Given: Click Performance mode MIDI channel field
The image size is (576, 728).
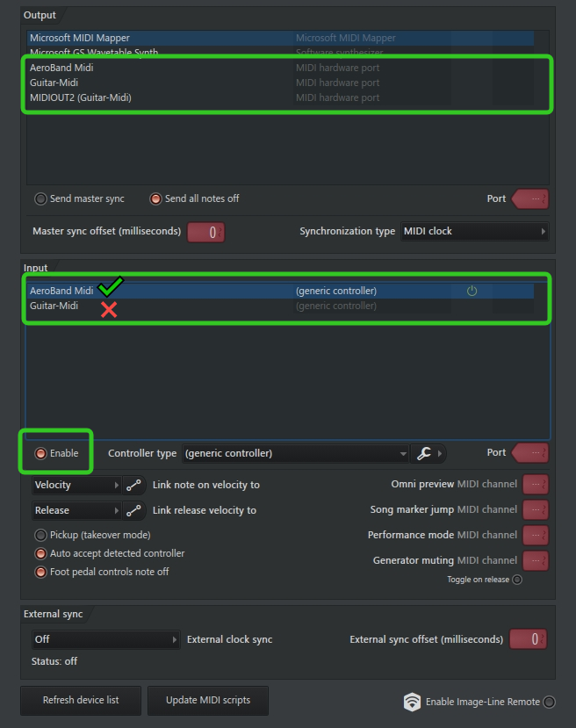Looking at the screenshot, I should [x=536, y=536].
